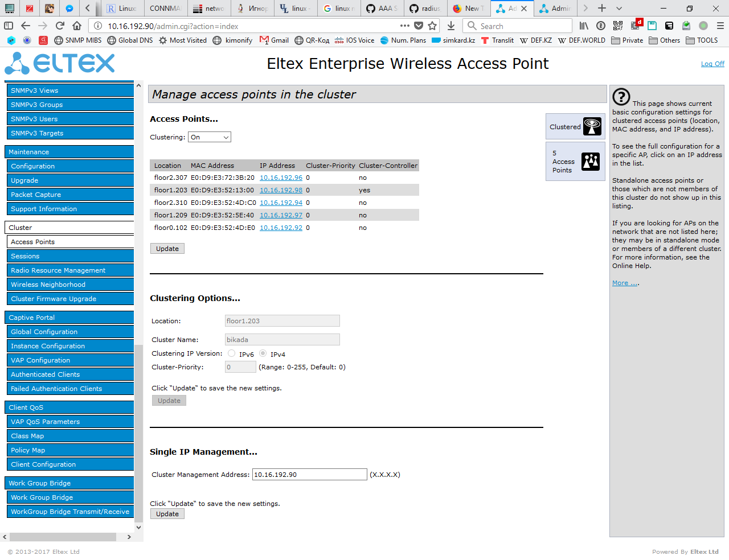The height and width of the screenshot is (560, 729).
Task: Open Radio Resource Management menu item
Action: 71,270
